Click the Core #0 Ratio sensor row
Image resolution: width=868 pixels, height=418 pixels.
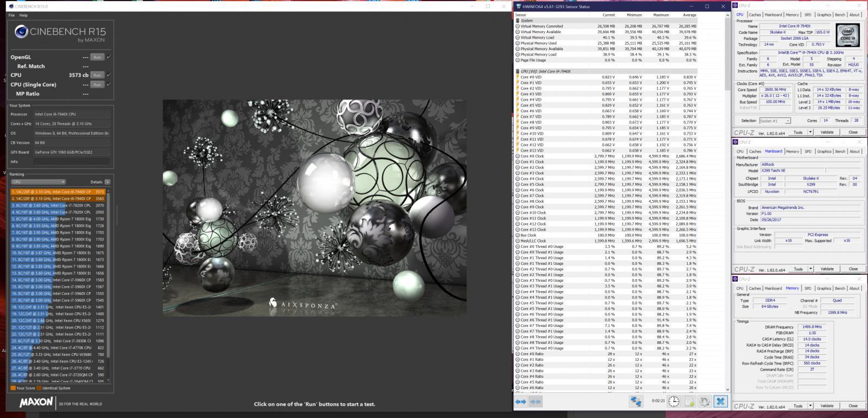(606, 354)
